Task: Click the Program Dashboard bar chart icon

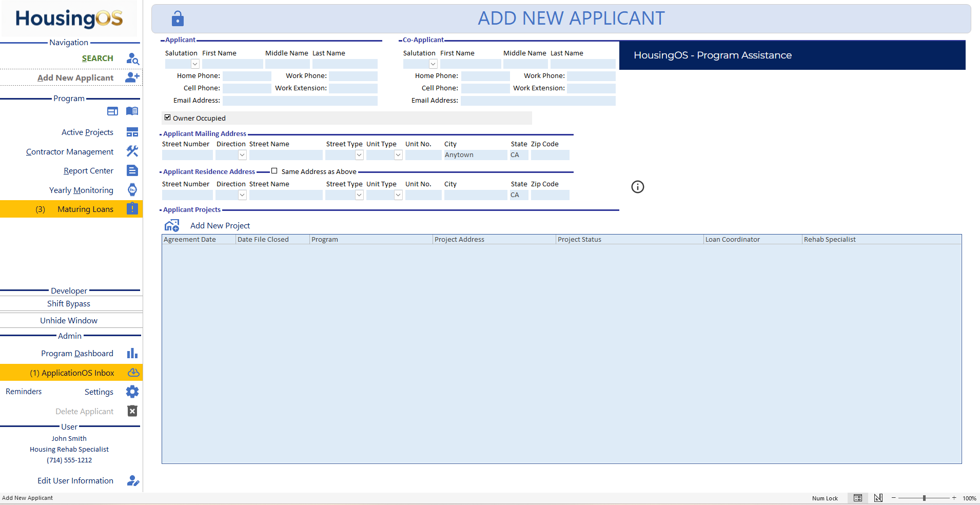Action: pyautogui.click(x=132, y=353)
